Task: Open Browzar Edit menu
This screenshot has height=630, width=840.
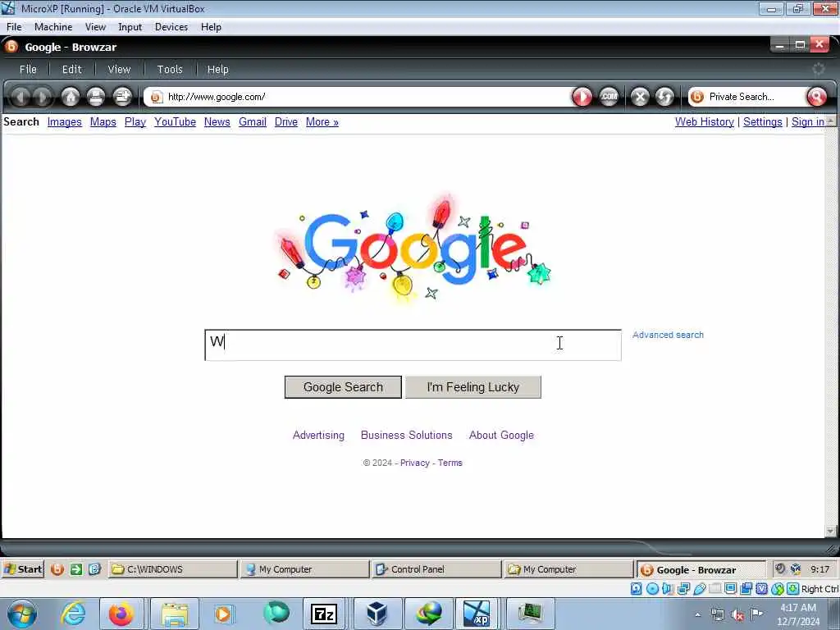Action: click(x=72, y=69)
